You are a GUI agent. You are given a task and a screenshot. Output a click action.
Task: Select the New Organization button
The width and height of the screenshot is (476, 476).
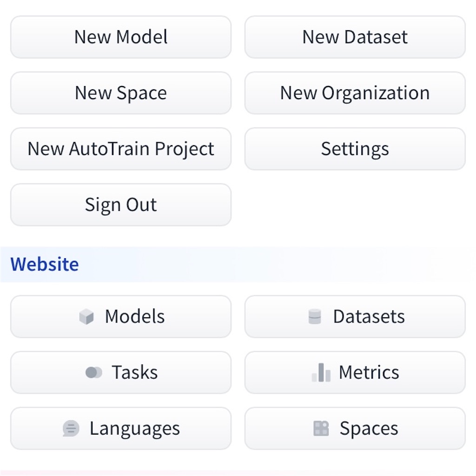coord(355,93)
